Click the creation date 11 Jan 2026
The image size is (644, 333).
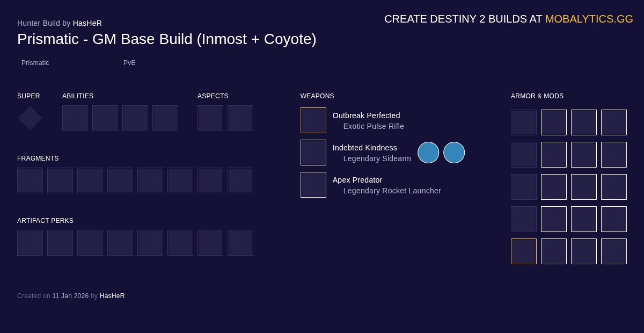(x=70, y=296)
